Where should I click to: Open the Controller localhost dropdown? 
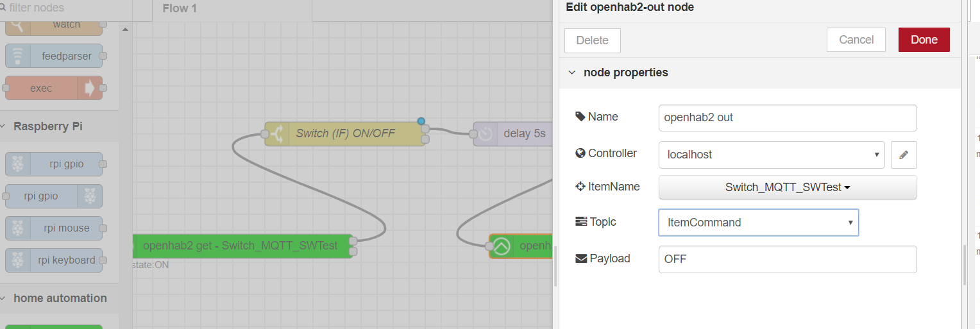[772, 155]
